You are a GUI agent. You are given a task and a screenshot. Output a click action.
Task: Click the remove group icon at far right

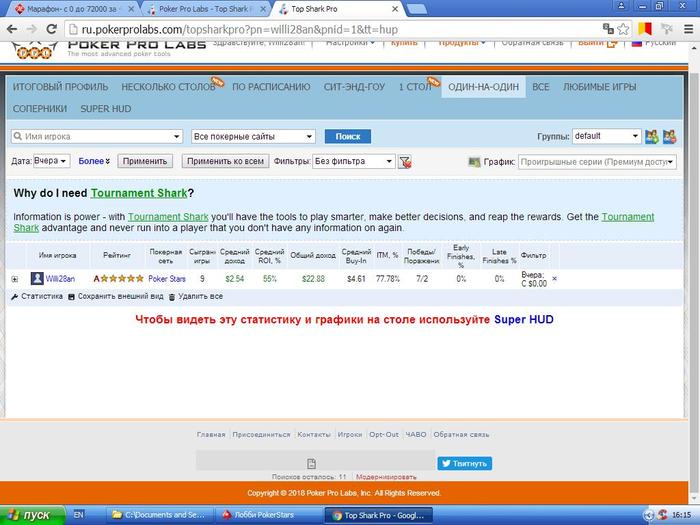click(670, 137)
